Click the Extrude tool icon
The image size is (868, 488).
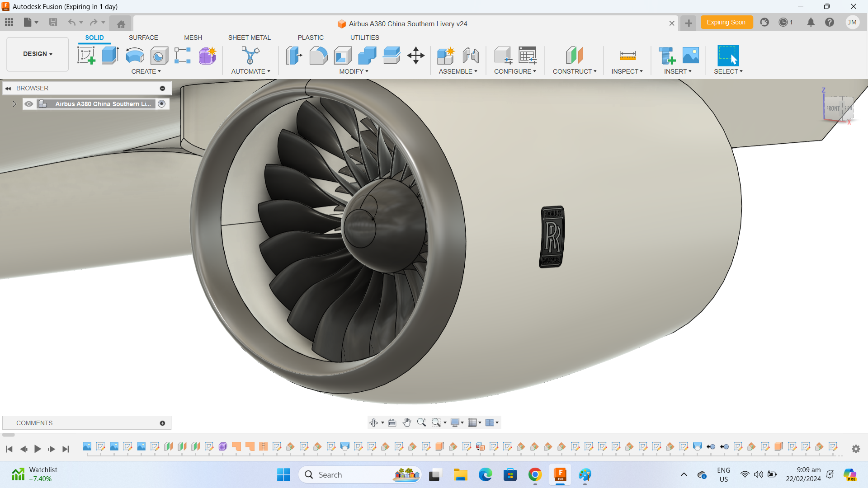(x=110, y=56)
